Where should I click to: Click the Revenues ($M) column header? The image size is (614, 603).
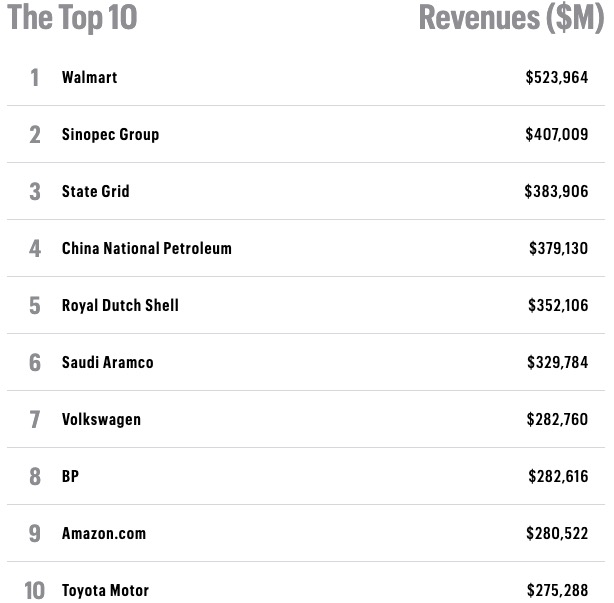point(511,17)
